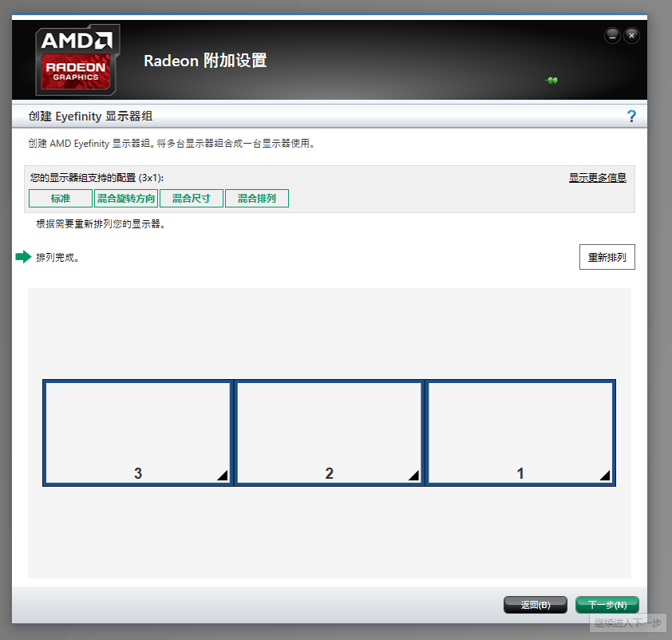Viewport: 672px width, 640px height.
Task: Click the green pin icon in header
Action: pyautogui.click(x=551, y=80)
